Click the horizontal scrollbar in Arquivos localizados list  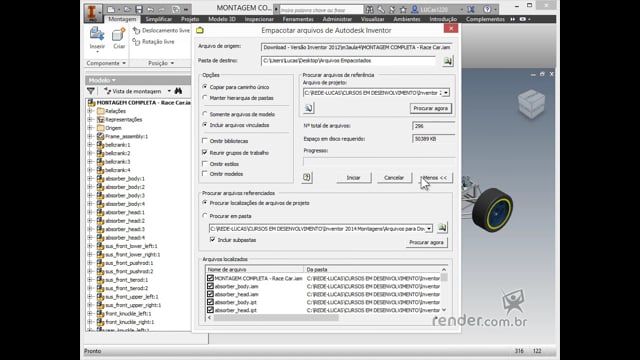(x=276, y=318)
